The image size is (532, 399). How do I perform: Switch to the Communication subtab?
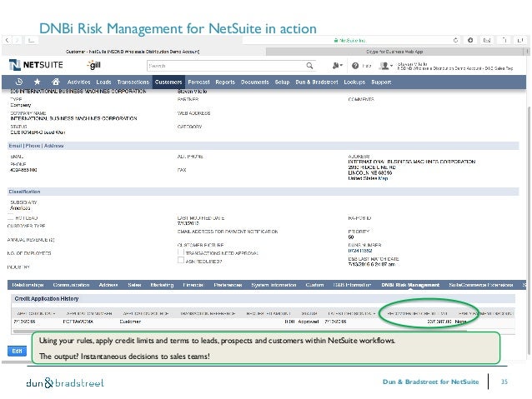71,285
